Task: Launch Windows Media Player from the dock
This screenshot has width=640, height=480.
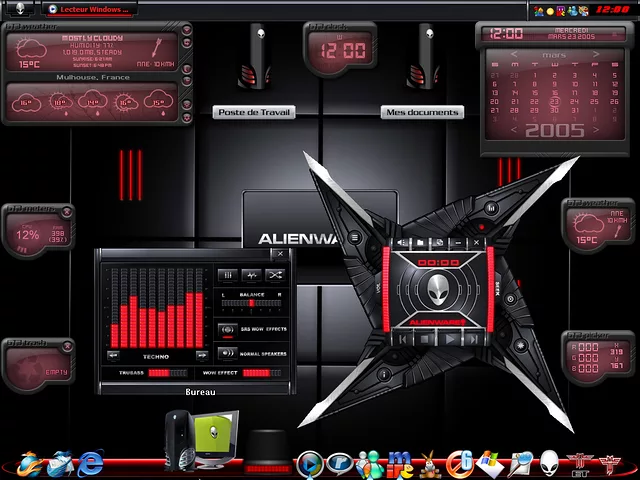Action: [x=310, y=464]
